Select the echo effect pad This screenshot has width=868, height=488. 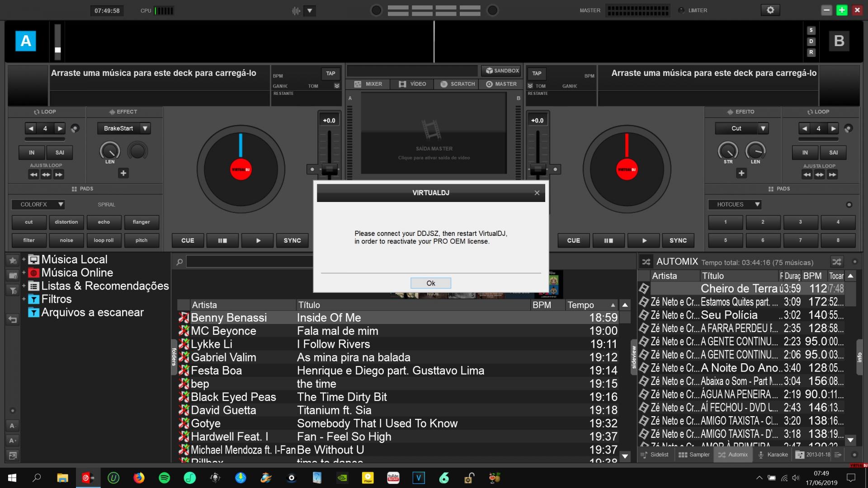[x=104, y=222]
